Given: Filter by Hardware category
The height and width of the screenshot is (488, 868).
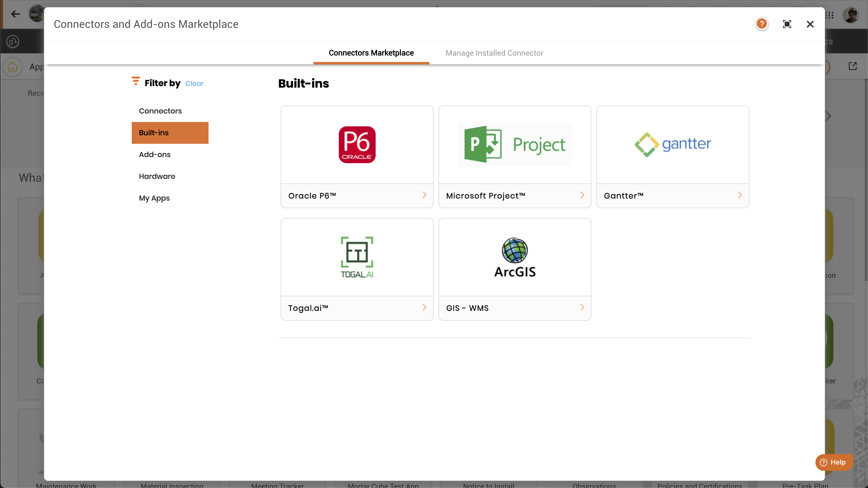Looking at the screenshot, I should (157, 176).
